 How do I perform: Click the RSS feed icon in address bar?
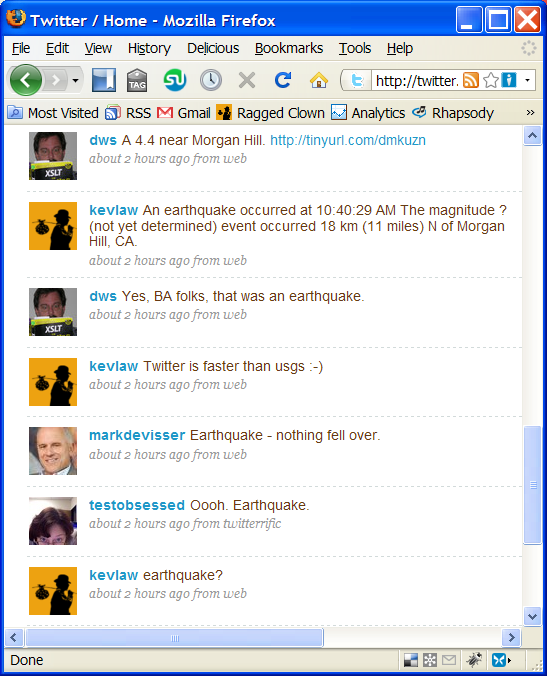coord(471,80)
